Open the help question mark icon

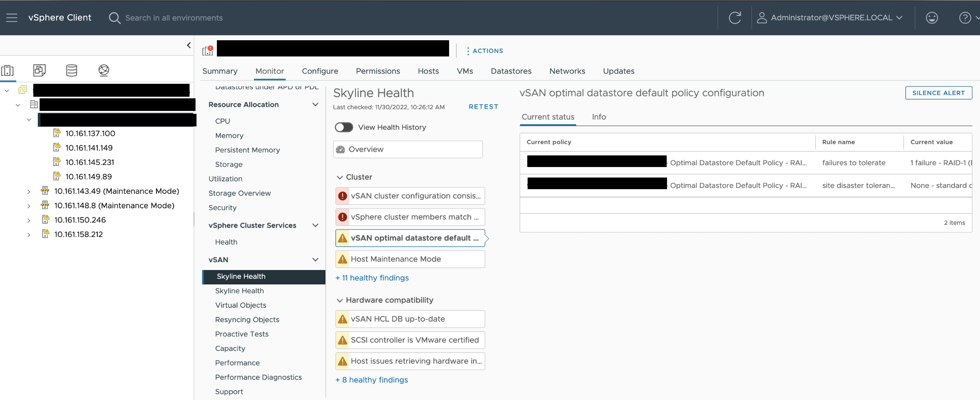(964, 17)
